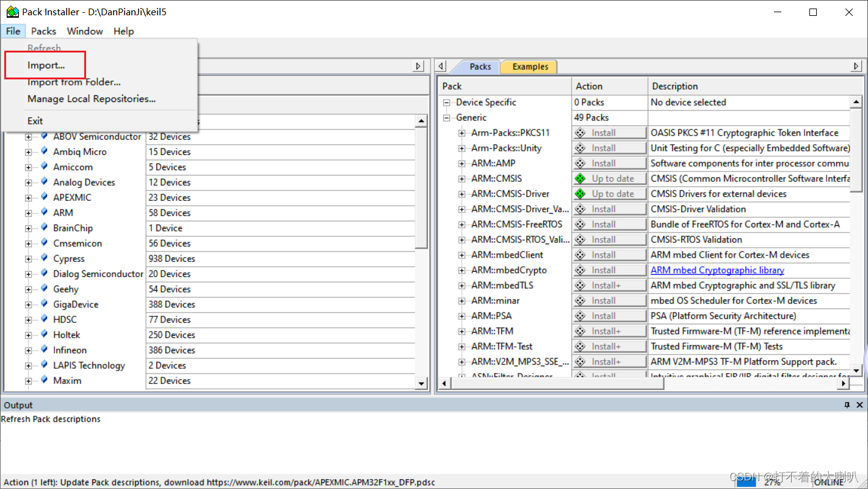Expand the ARM vendor node in Devices
The image size is (868, 489).
pos(28,213)
